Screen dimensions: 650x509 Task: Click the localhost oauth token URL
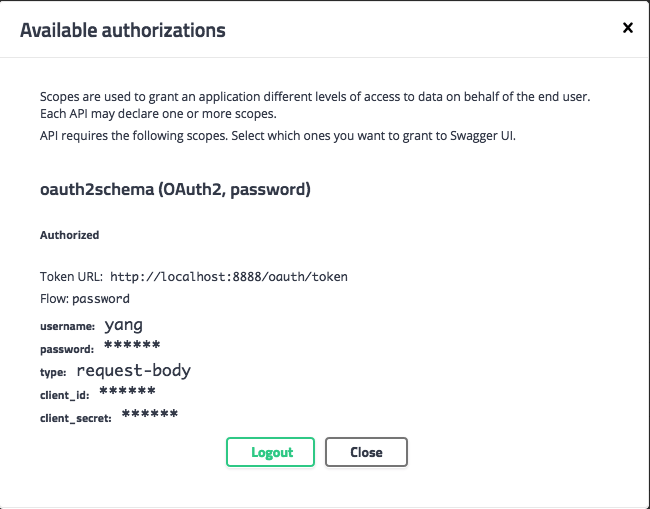[229, 276]
